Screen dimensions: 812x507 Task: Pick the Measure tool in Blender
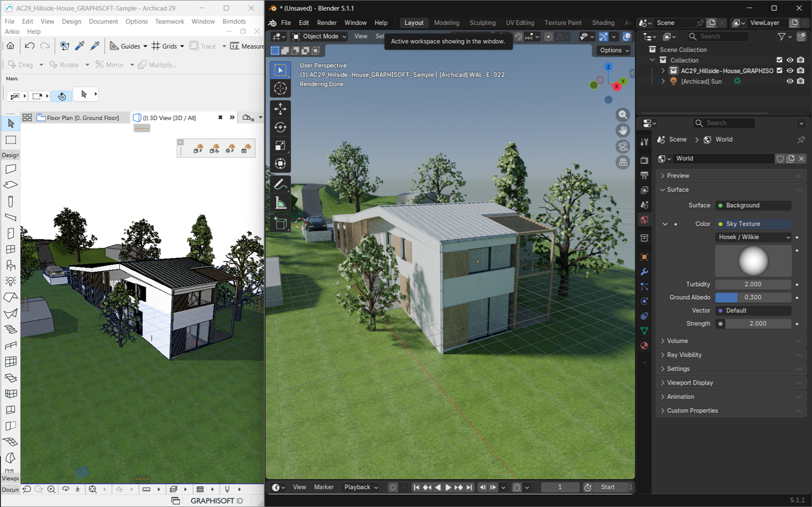click(281, 203)
